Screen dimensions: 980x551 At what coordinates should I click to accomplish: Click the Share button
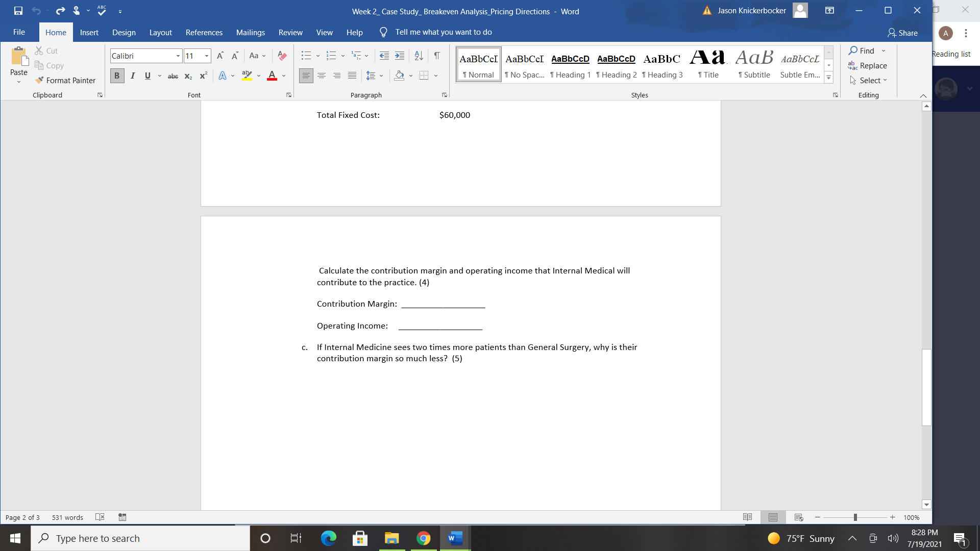902,33
